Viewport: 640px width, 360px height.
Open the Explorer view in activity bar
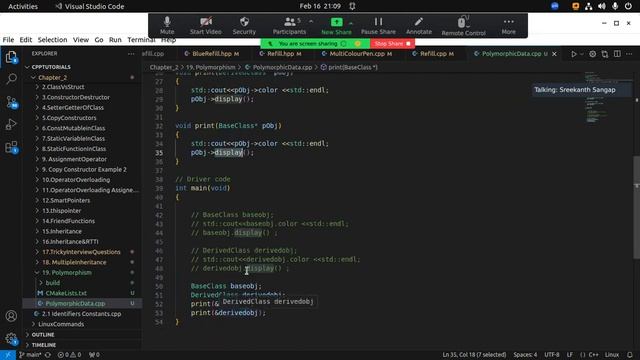(x=11, y=57)
